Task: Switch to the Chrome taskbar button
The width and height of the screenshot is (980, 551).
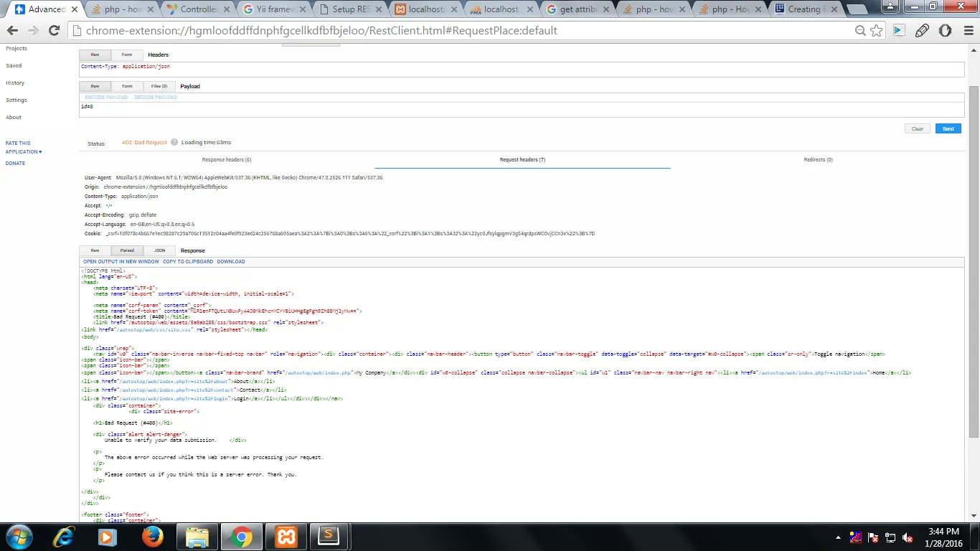Action: (x=241, y=537)
